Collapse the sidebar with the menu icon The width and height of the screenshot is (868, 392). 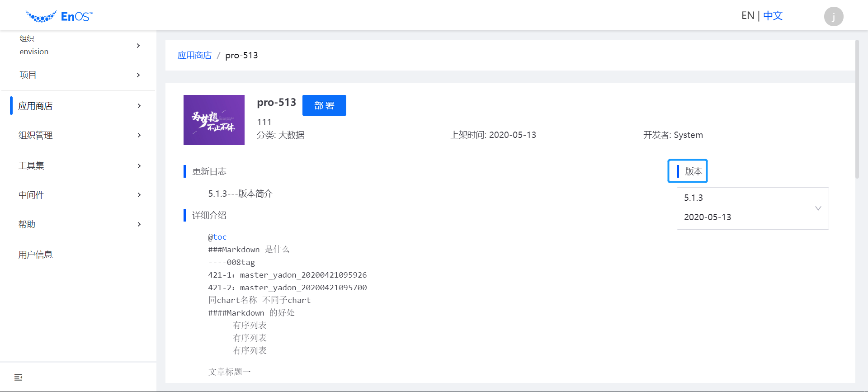[18, 377]
